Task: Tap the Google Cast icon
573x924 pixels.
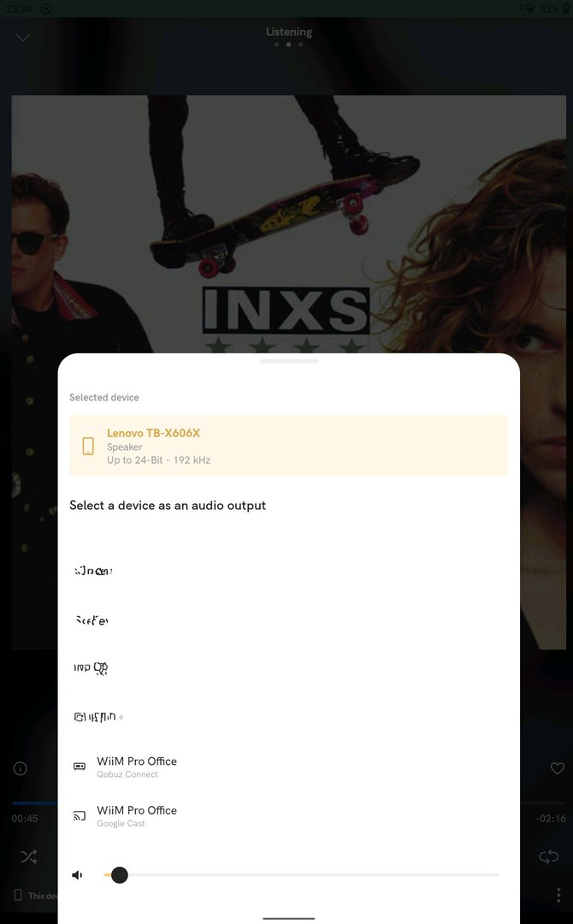Action: point(80,815)
